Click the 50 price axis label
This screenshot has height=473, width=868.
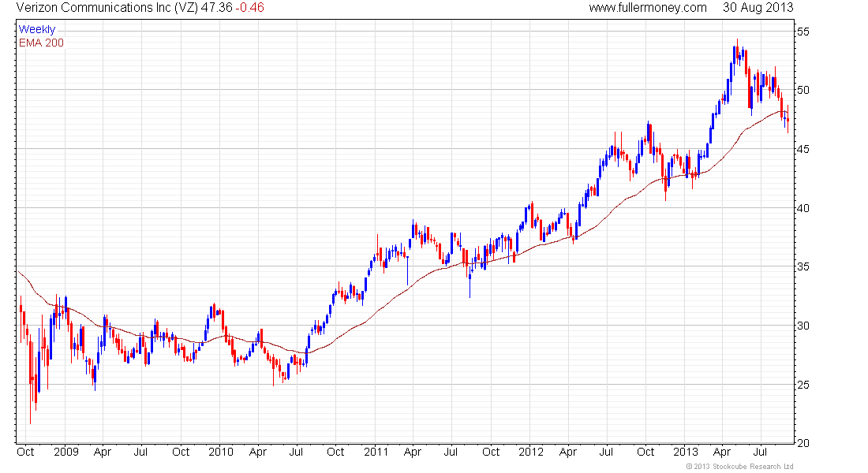(x=803, y=90)
